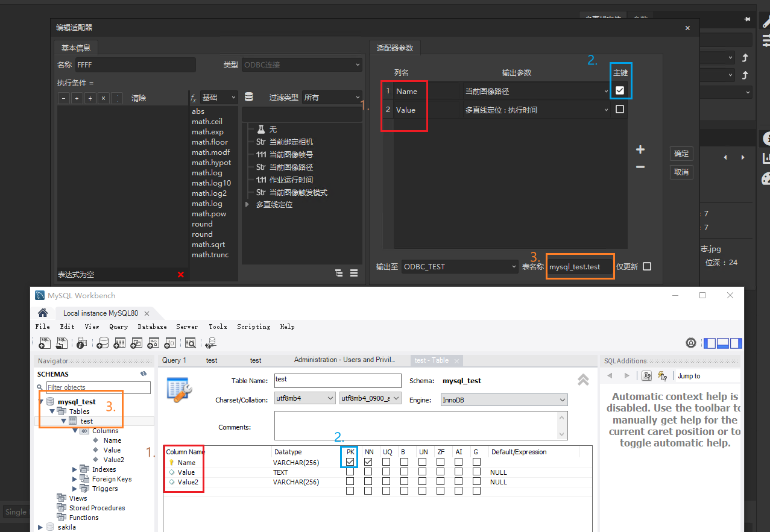
Task: Switch to Administration - Users and Privil... tab
Action: click(345, 360)
